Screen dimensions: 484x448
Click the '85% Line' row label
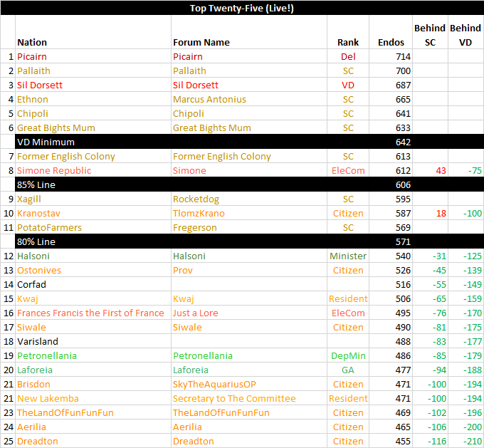(36, 184)
